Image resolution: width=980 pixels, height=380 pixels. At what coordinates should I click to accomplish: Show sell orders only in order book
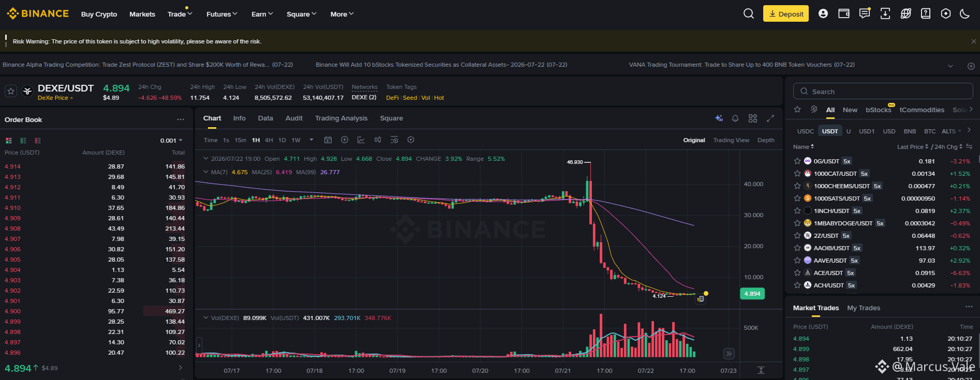pos(38,141)
